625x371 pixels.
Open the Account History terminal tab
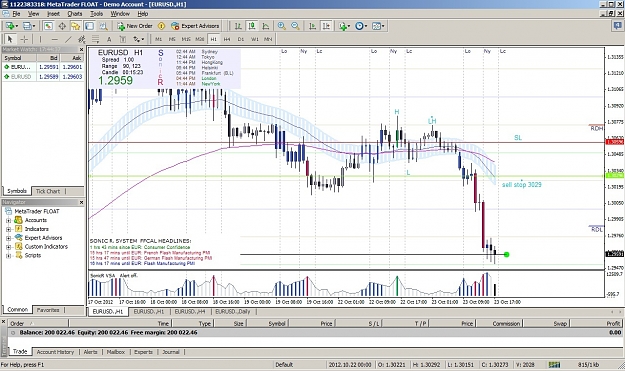coord(55,352)
